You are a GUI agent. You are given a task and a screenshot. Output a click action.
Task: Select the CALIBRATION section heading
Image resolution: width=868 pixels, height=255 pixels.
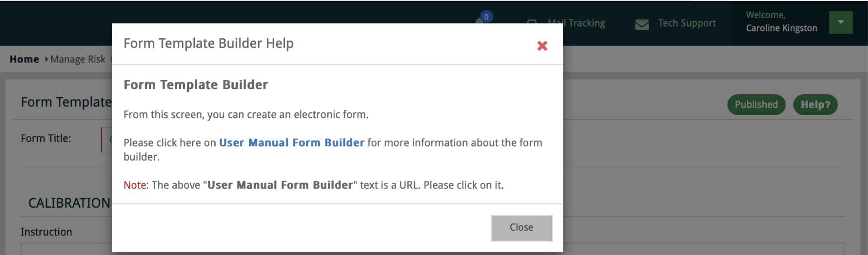coord(69,203)
